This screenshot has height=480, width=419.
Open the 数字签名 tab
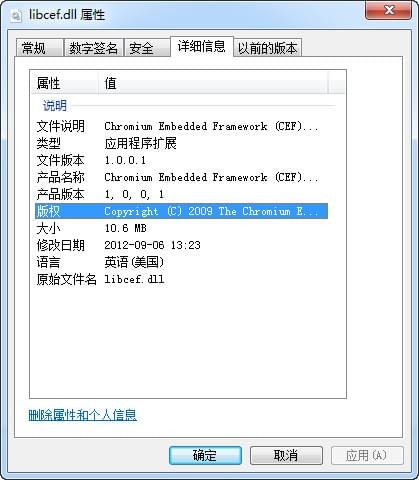94,48
